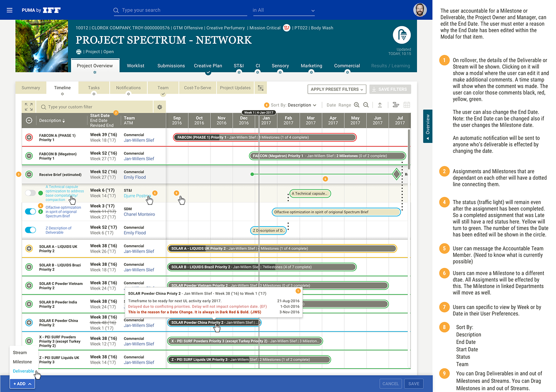
Task: Expand timeline to fullscreen
Action: (x=29, y=107)
